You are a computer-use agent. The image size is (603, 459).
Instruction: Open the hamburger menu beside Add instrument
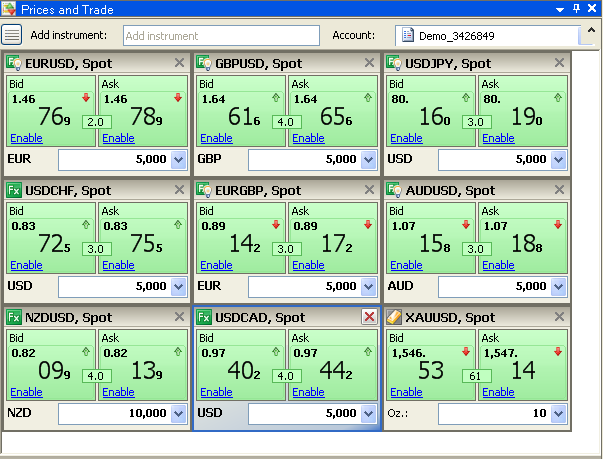(x=12, y=35)
